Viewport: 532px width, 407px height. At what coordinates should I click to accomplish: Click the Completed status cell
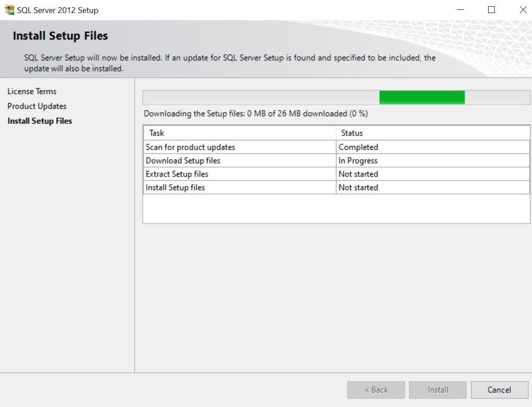point(358,147)
